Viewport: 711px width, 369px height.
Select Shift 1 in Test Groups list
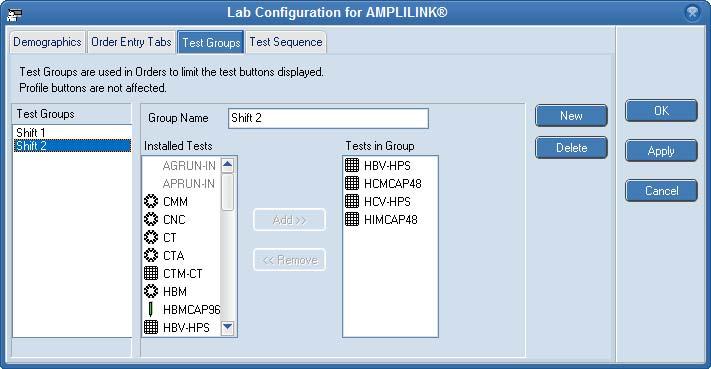point(72,132)
